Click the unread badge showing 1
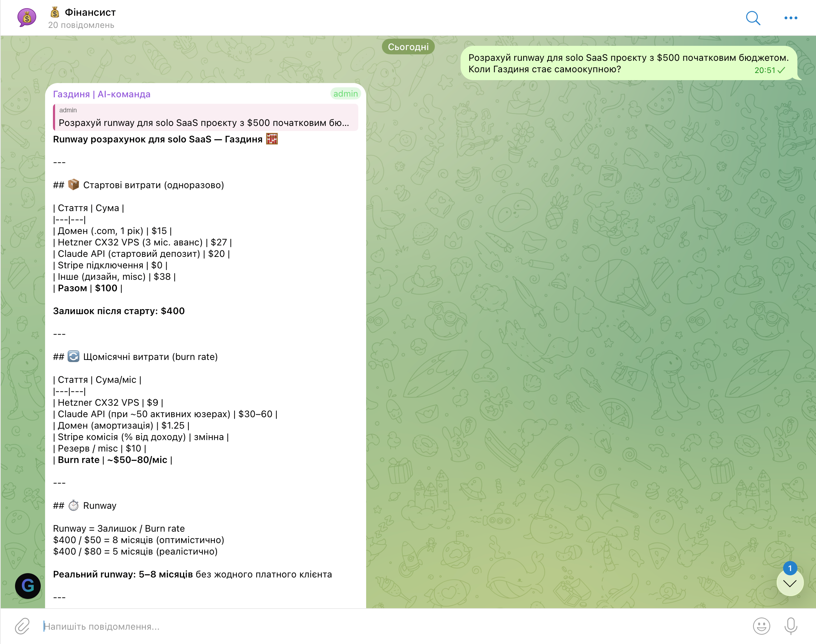816x644 pixels. point(790,568)
